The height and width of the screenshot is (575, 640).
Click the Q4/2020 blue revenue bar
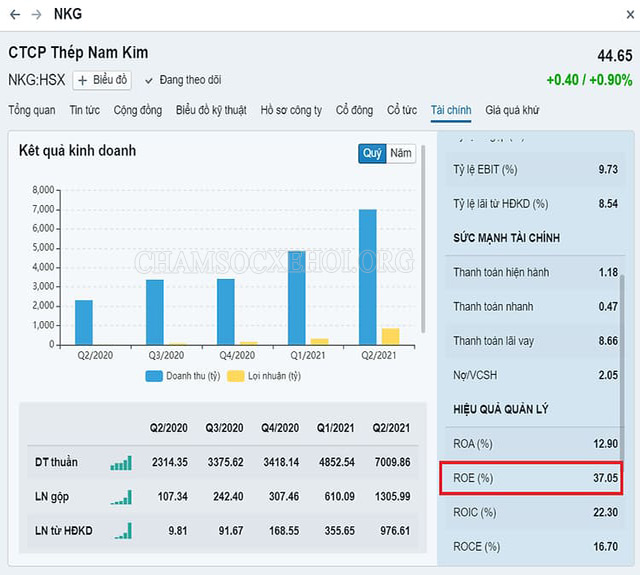(226, 312)
